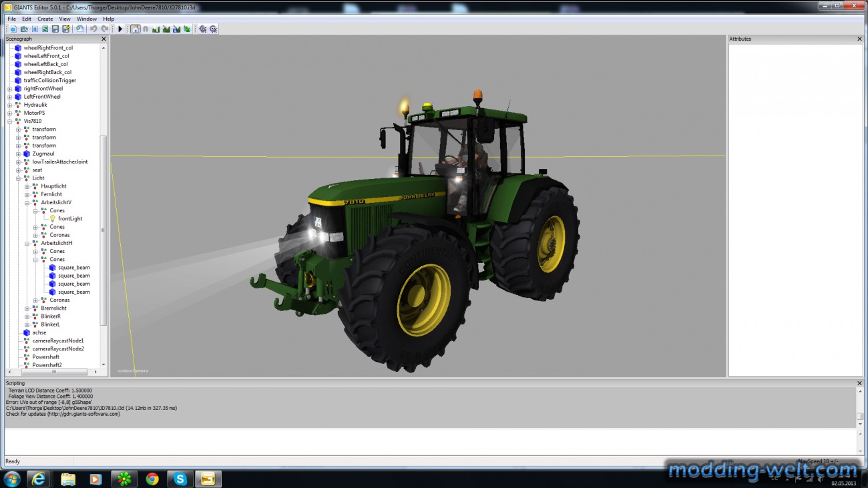Collapse the ArbeitslichtH node
868x488 pixels.
pyautogui.click(x=27, y=243)
